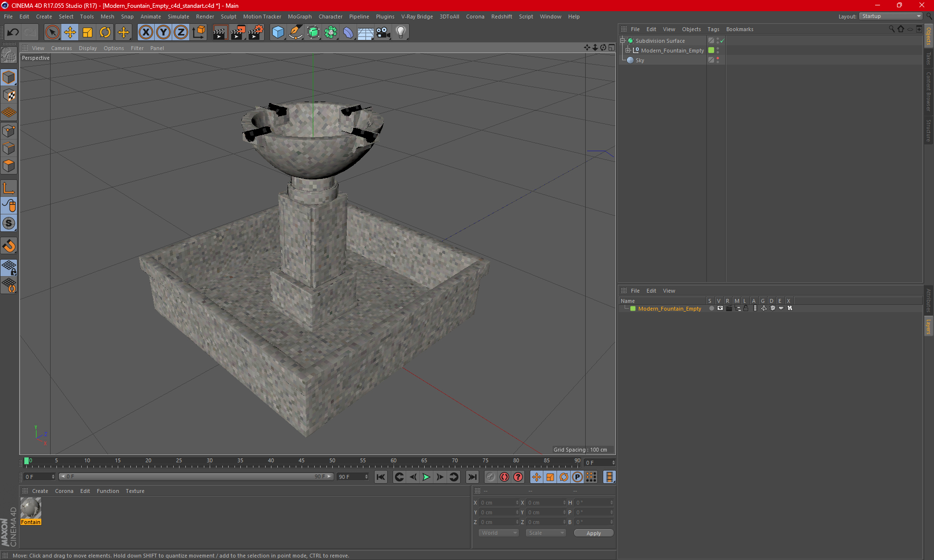Open the MoGraph menu
Viewport: 934px width, 560px height.
pos(299,17)
